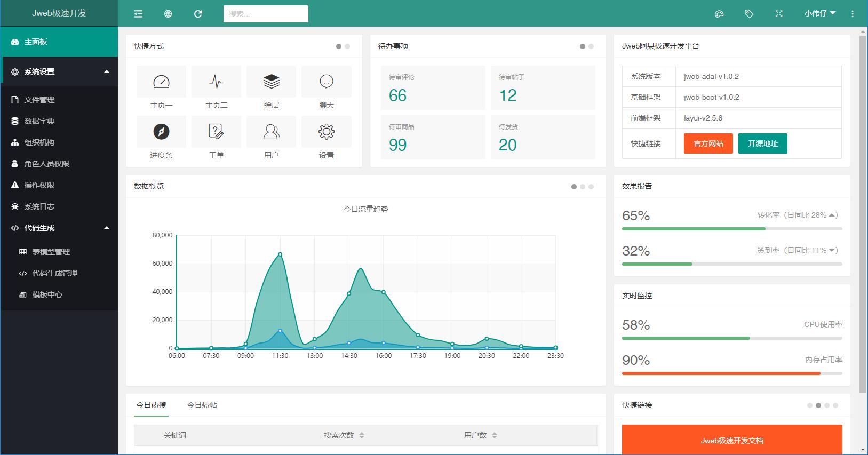Switch to second slide of 快捷方式 carousel

pos(347,46)
